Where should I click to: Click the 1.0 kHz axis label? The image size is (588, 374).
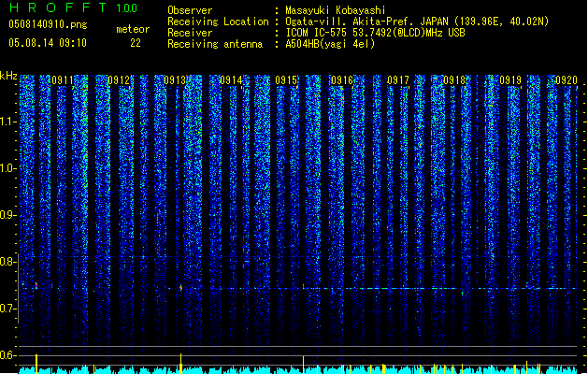[8, 168]
